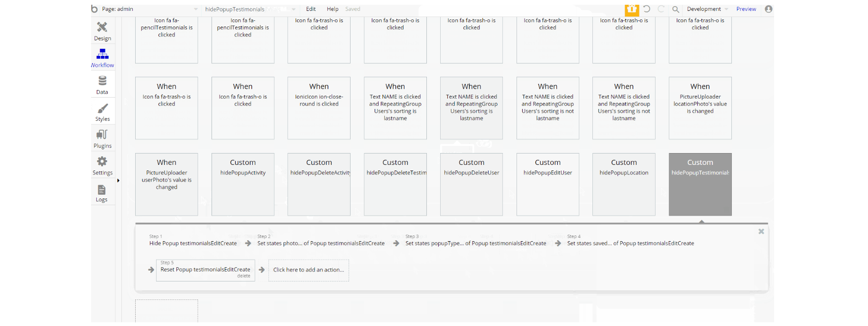Open the Edit menu
868x326 pixels.
(311, 9)
